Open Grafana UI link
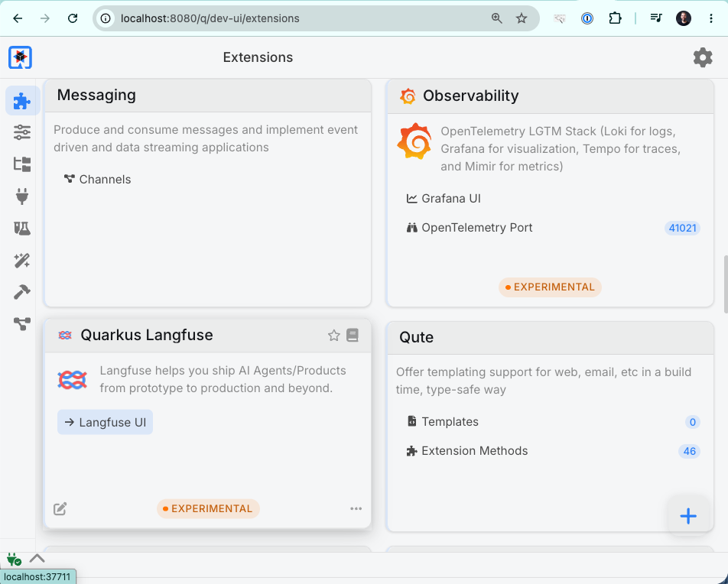Viewport: 728px width, 584px height. (x=444, y=199)
